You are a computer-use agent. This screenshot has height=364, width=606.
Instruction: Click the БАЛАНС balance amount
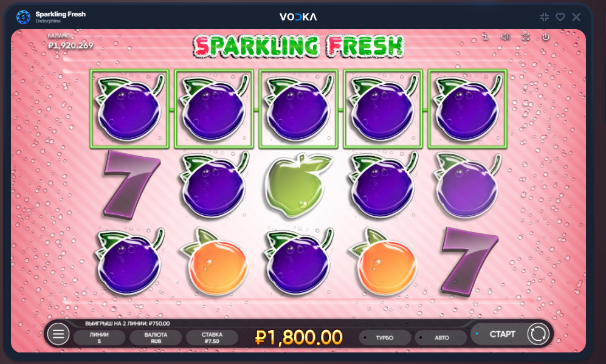click(71, 45)
